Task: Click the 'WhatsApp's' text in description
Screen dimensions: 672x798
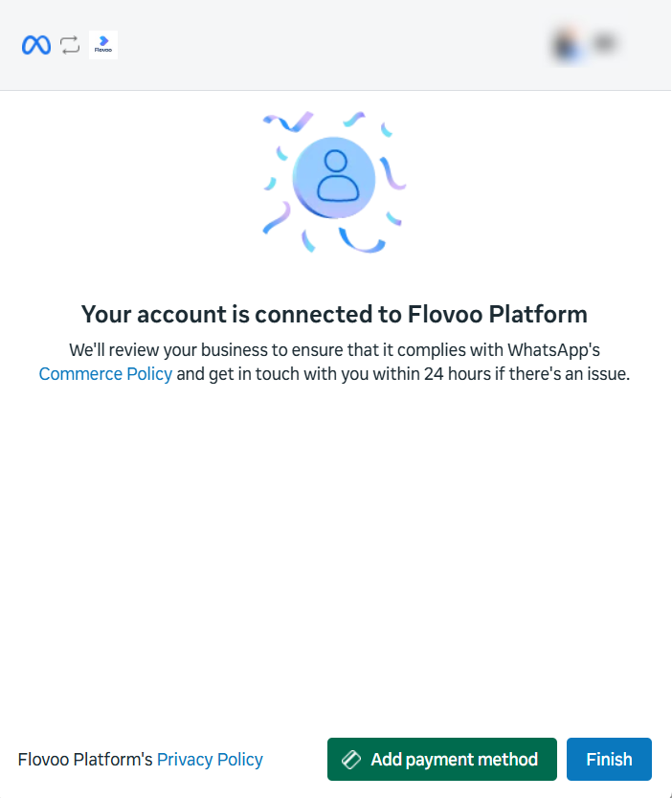Action: click(553, 350)
